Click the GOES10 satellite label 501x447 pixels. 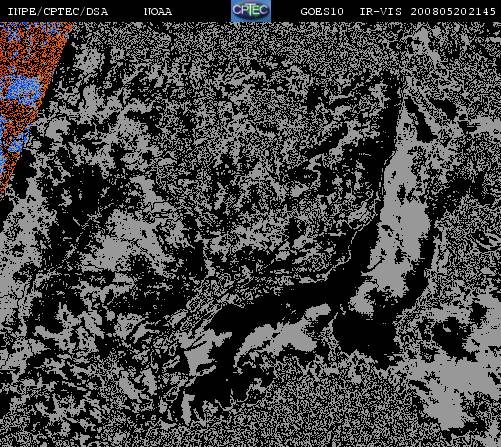322,12
